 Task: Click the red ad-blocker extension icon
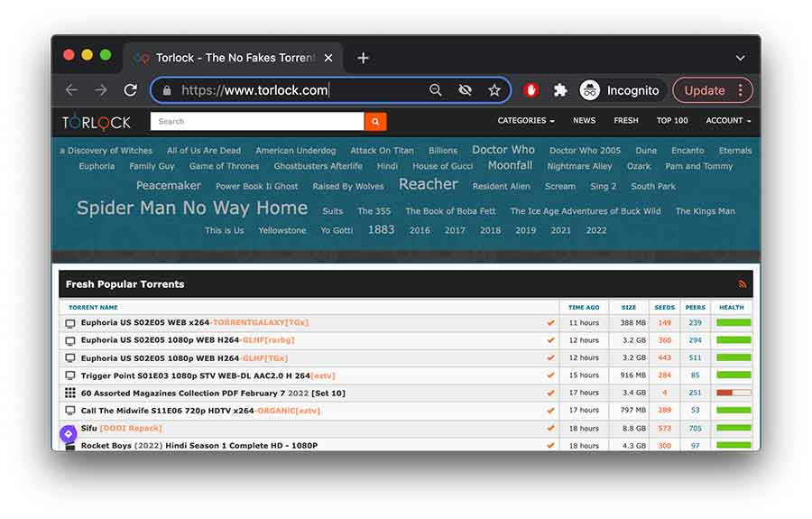(x=531, y=90)
